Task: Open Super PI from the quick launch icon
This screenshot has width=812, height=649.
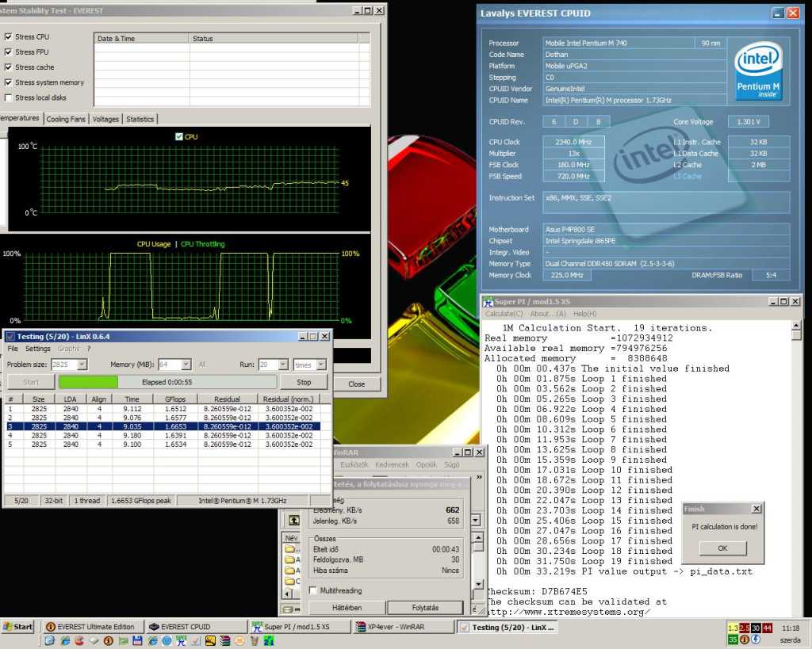Action: [x=181, y=640]
